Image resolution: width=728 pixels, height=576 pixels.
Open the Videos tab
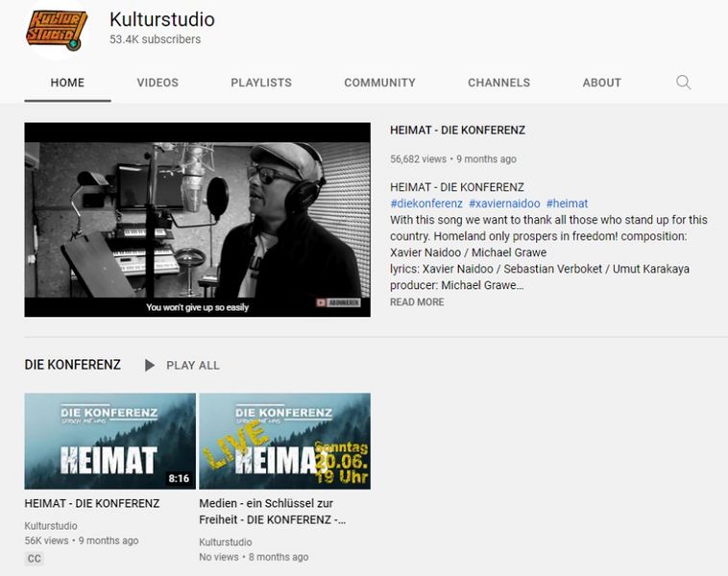[158, 83]
